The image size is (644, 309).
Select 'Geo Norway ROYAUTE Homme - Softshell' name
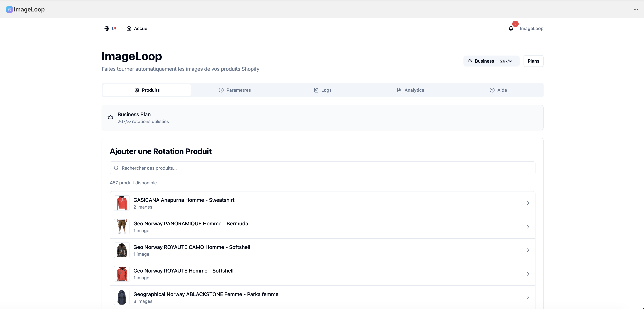[183, 271]
